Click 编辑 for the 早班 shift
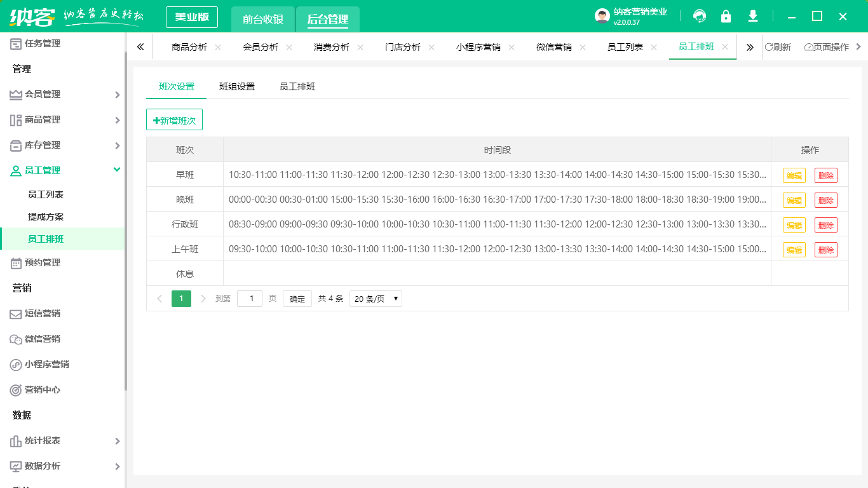Screen dimensions: 868x488 point(794,174)
